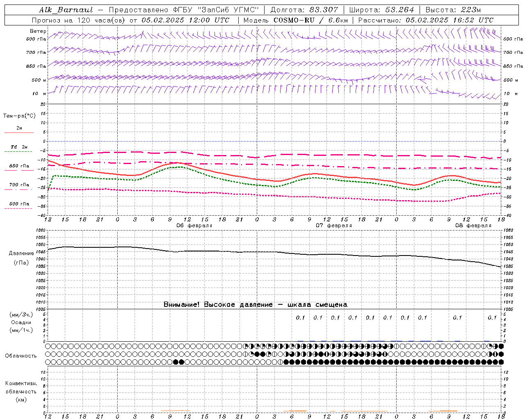Image resolution: width=525 pixels, height=420 pixels.
Task: Click the 'Td 2м' dew point legend entry
Action: (x=19, y=147)
